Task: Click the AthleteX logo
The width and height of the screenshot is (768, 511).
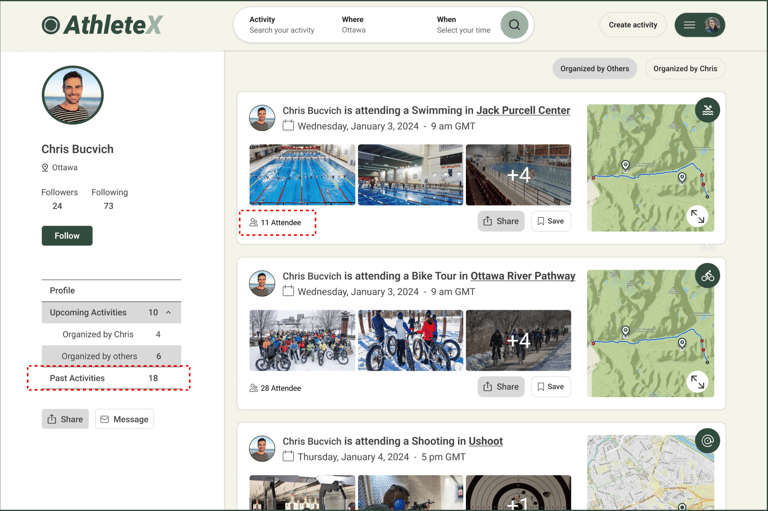Action: 102,24
